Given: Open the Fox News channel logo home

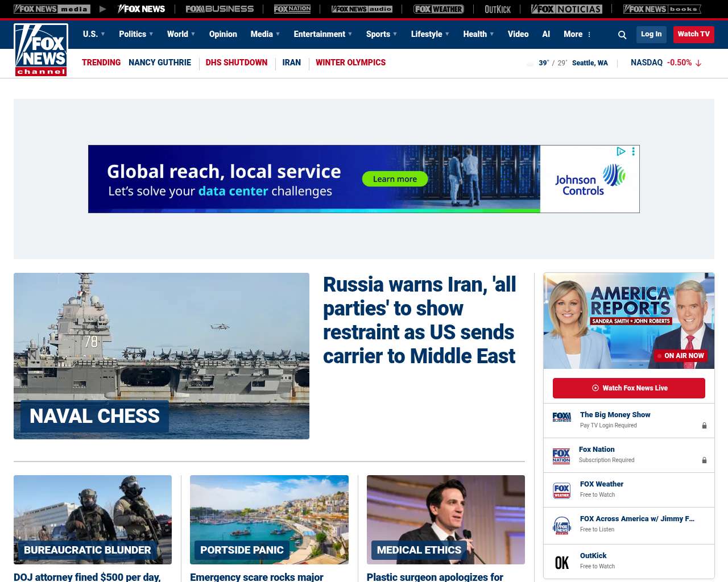Looking at the screenshot, I should [41, 49].
